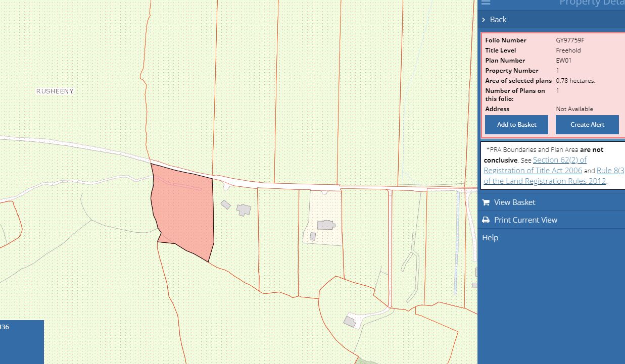This screenshot has width=625, height=364.
Task: Click the blue coordinates box at bottom-left
Action: (x=22, y=341)
